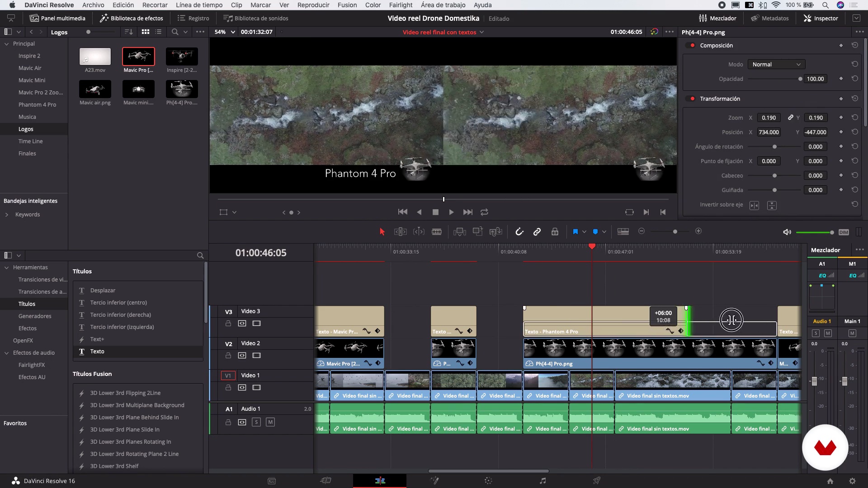The height and width of the screenshot is (488, 868).
Task: Open the Modo Normal dropdown
Action: (776, 64)
